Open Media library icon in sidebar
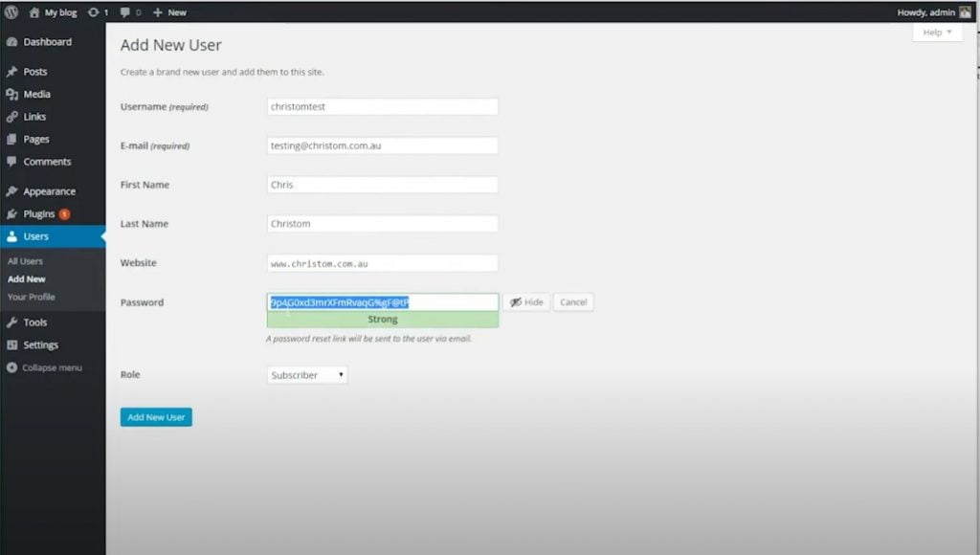 click(12, 94)
